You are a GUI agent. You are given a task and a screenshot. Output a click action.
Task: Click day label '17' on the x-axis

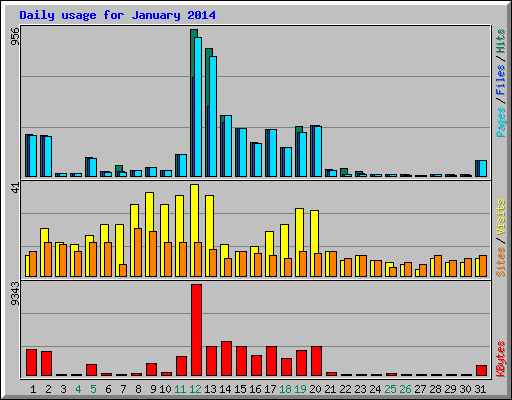pos(270,389)
